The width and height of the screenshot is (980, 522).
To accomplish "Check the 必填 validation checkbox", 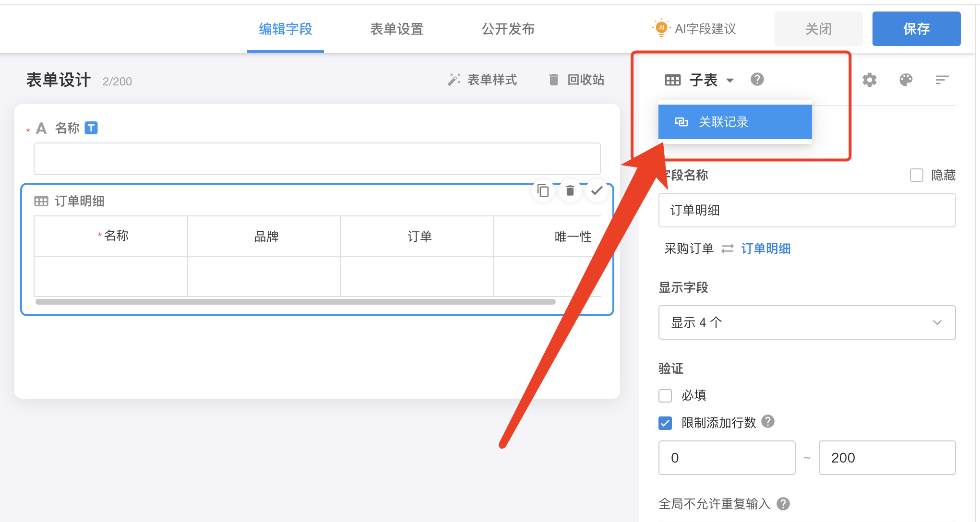I will (665, 395).
